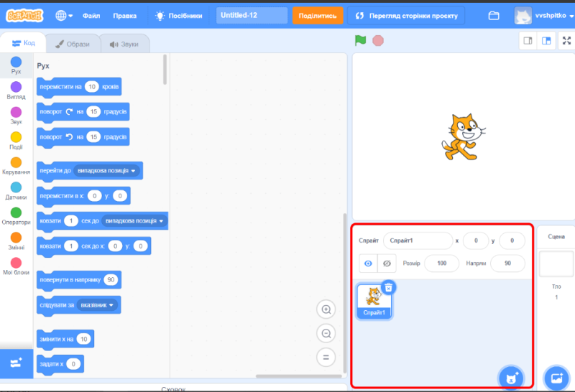Enter fullscreen stage mode

click(x=566, y=41)
